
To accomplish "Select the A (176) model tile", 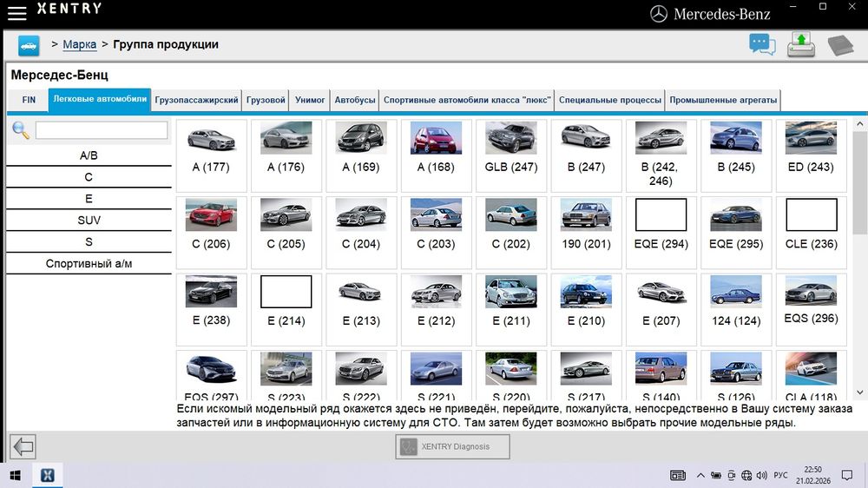I will [286, 155].
